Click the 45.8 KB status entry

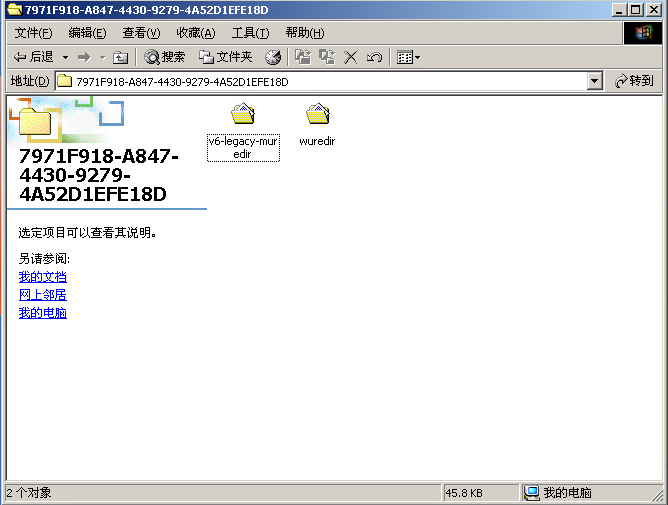464,493
